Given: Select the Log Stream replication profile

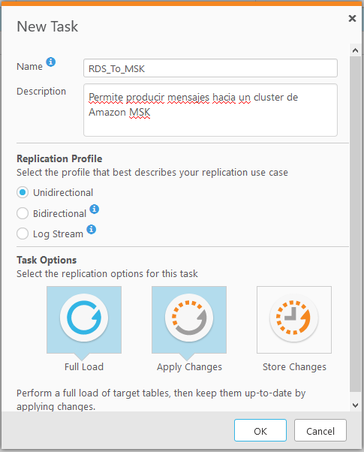Looking at the screenshot, I should point(22,234).
